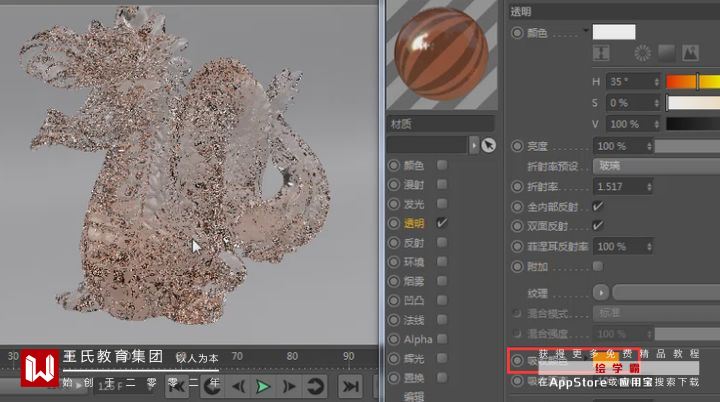The height and width of the screenshot is (402, 720).
Task: Click the material name input field
Action: click(428, 146)
